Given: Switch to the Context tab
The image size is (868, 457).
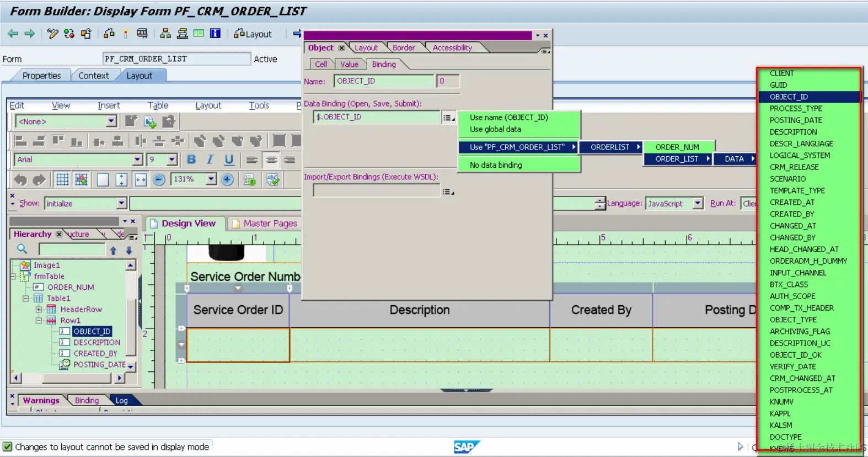Looking at the screenshot, I should tap(93, 76).
